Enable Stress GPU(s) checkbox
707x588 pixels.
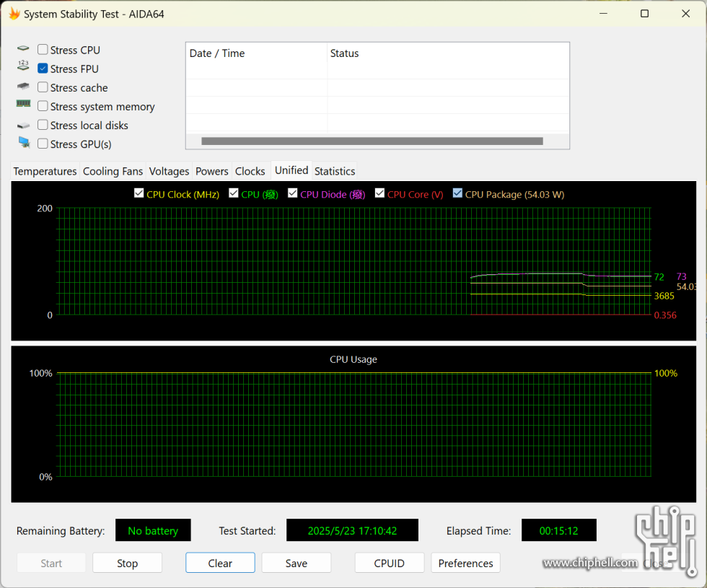(x=43, y=144)
